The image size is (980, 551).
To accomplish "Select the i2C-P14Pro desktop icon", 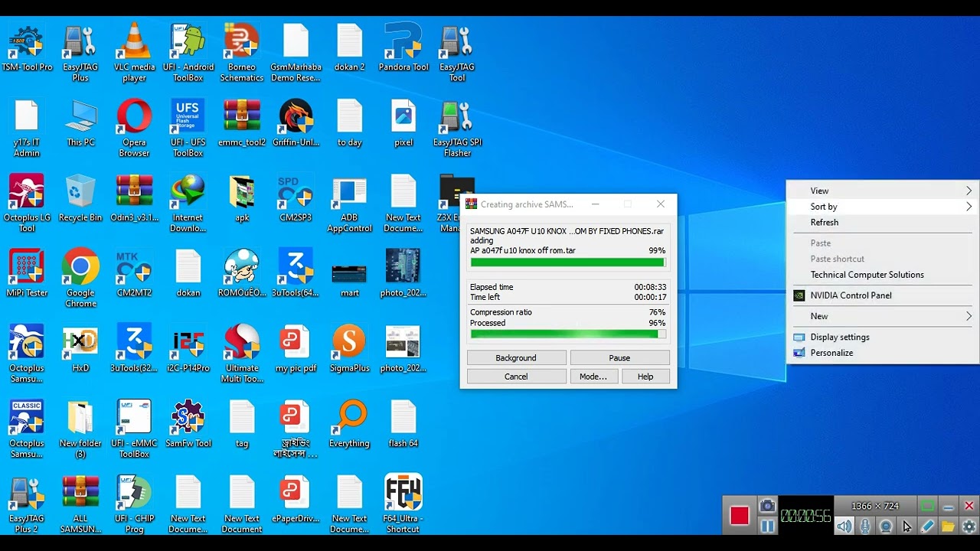I will pos(188,349).
